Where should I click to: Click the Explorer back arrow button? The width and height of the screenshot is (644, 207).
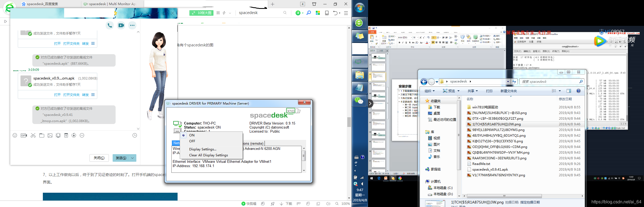tap(424, 82)
